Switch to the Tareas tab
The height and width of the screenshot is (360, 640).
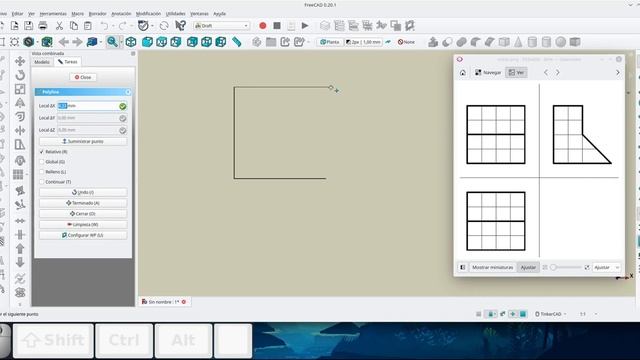tap(68, 62)
